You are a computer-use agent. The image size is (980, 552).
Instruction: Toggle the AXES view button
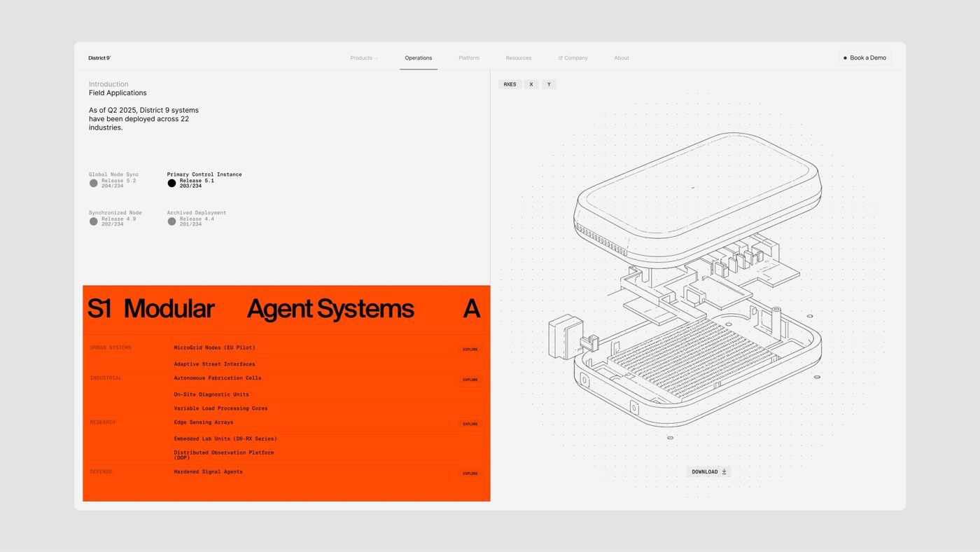[x=510, y=85]
